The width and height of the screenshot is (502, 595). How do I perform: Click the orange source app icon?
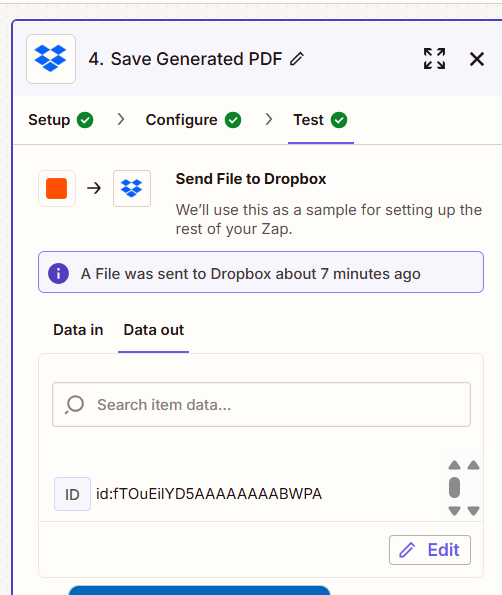(x=57, y=188)
